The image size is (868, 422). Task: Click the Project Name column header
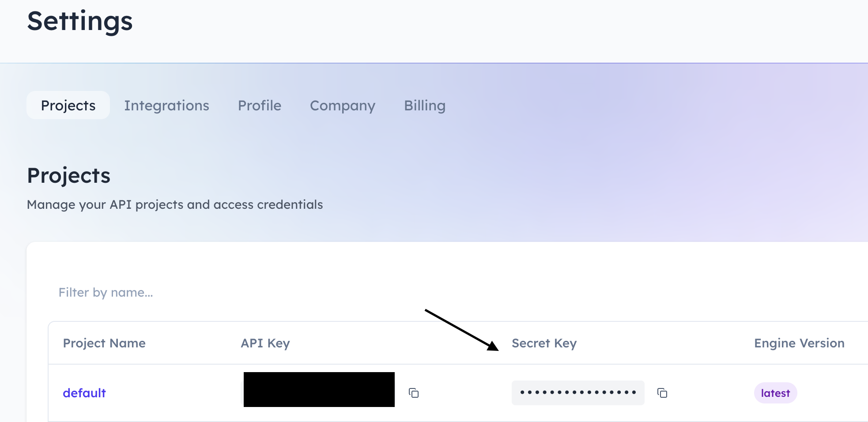click(104, 343)
